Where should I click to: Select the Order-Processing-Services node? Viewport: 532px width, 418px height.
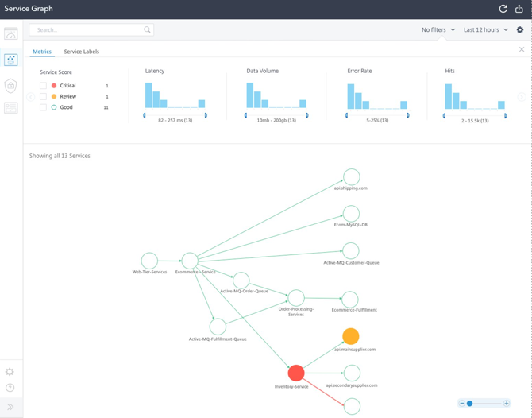pyautogui.click(x=296, y=298)
